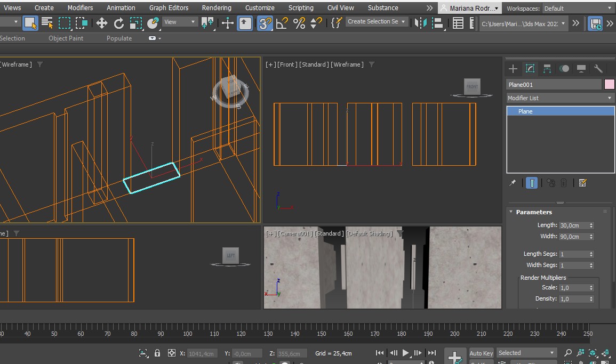The width and height of the screenshot is (616, 364).
Task: Click the Auto Key button
Action: pos(481,353)
